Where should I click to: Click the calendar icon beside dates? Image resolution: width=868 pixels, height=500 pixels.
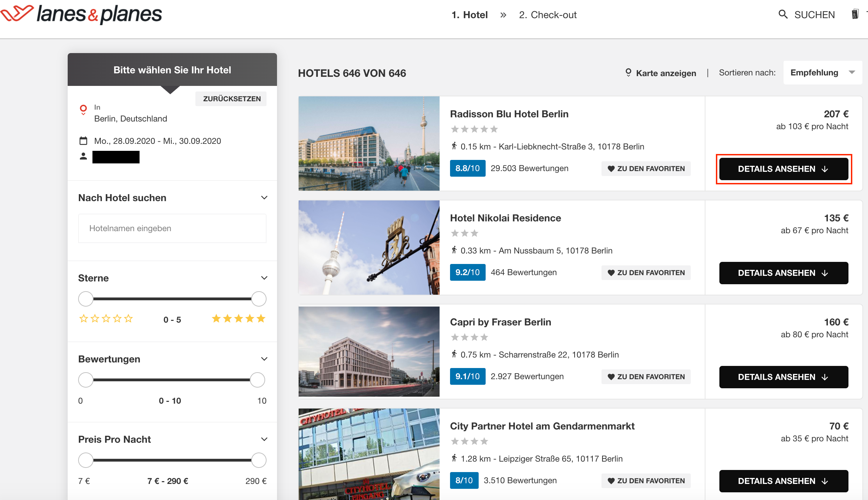[83, 141]
